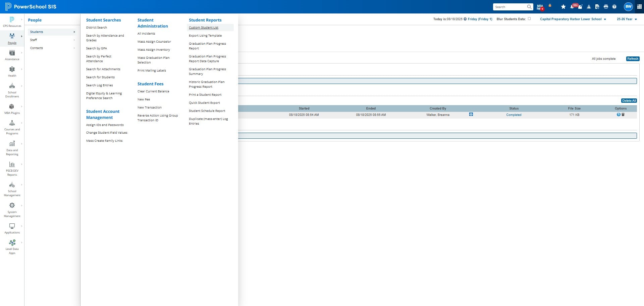The width and height of the screenshot is (644, 306).
Task: Open the print queue printer icon
Action: pyautogui.click(x=606, y=7)
